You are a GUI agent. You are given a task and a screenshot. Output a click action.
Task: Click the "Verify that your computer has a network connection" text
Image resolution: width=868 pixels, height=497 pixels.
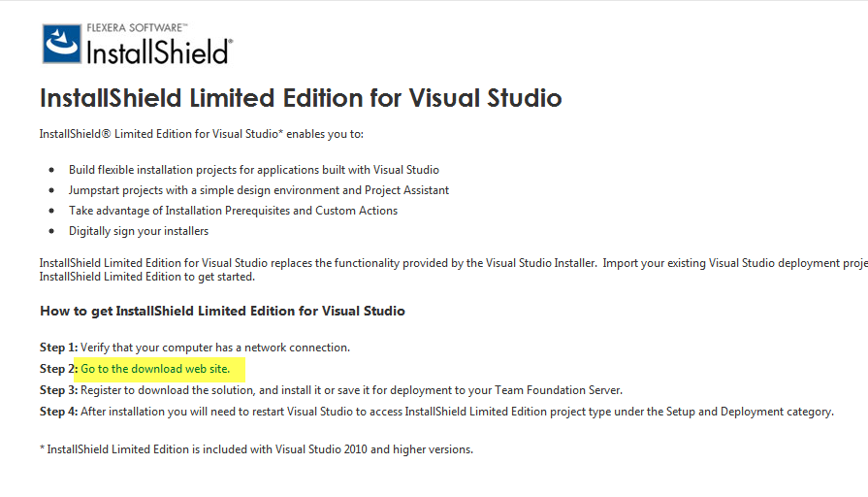215,348
